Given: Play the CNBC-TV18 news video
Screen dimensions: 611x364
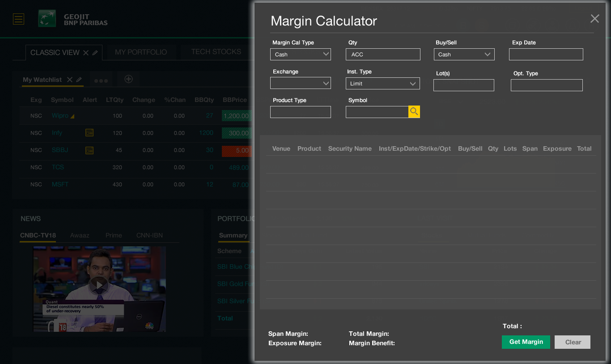Looking at the screenshot, I should (x=99, y=285).
